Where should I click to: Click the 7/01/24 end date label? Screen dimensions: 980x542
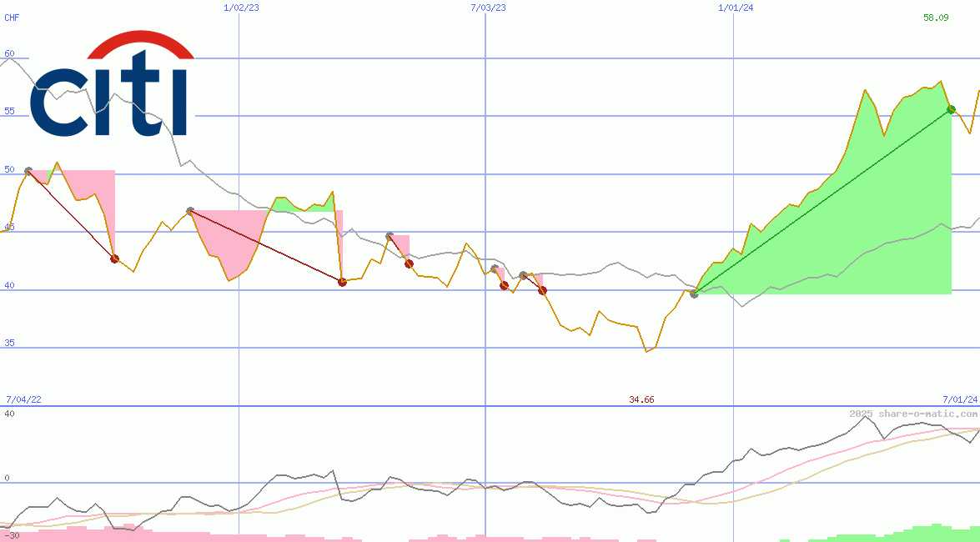click(x=960, y=399)
